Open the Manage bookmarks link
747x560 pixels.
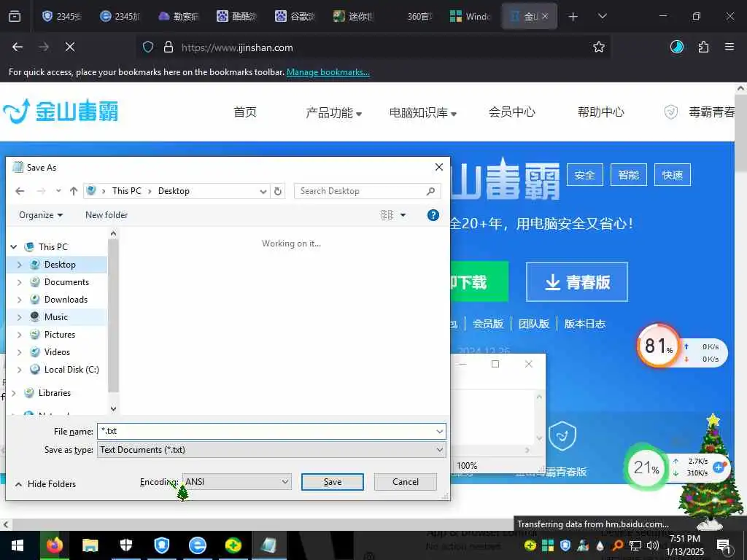(328, 72)
